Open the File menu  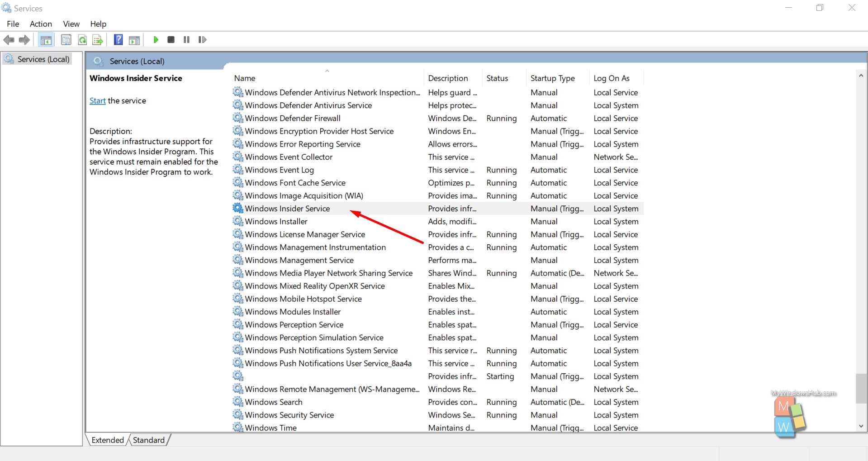13,24
